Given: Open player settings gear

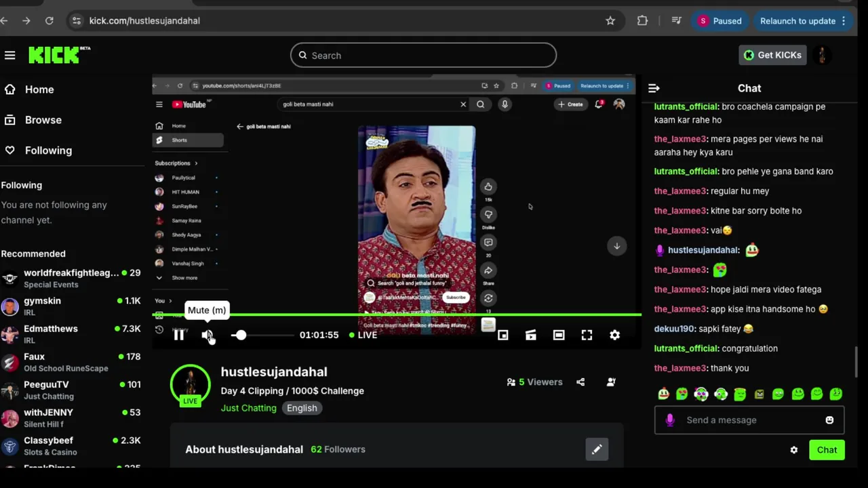Looking at the screenshot, I should pos(614,335).
